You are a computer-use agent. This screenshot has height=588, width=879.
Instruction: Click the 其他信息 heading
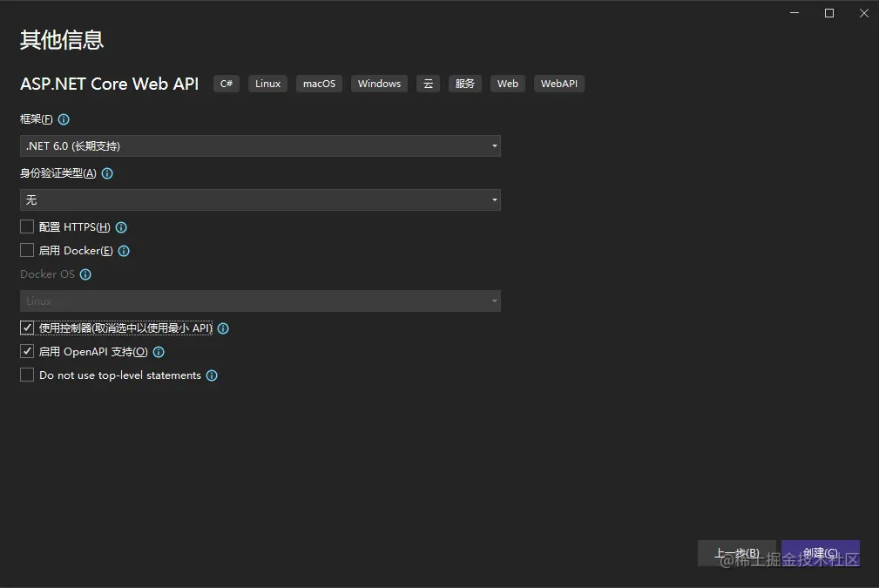62,40
